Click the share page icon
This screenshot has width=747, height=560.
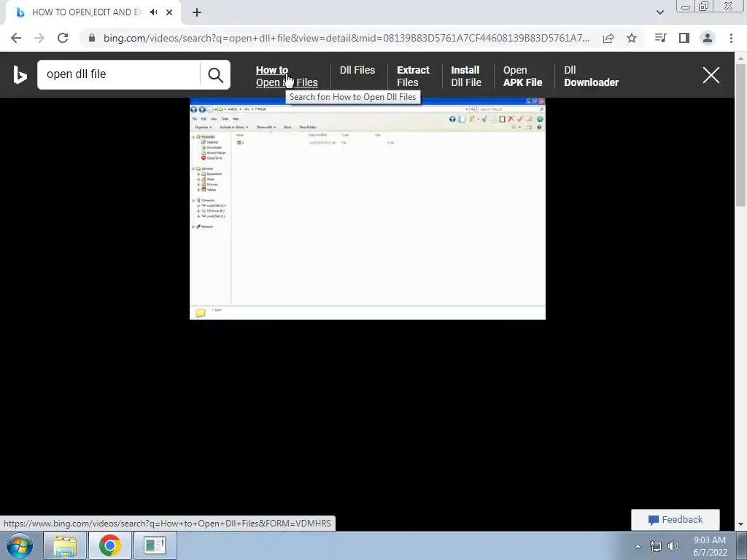pos(608,38)
